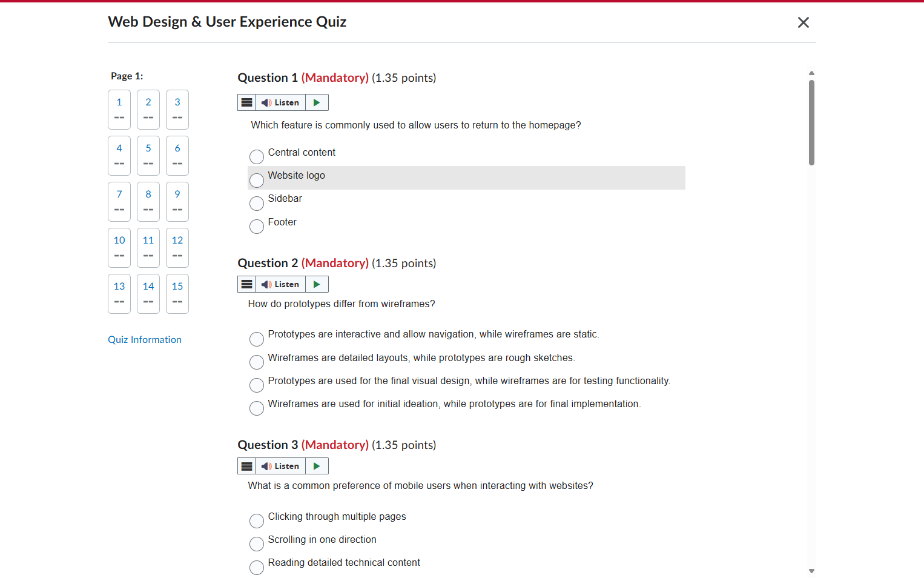
Task: Choose 'Footer' radio option
Action: click(x=257, y=226)
